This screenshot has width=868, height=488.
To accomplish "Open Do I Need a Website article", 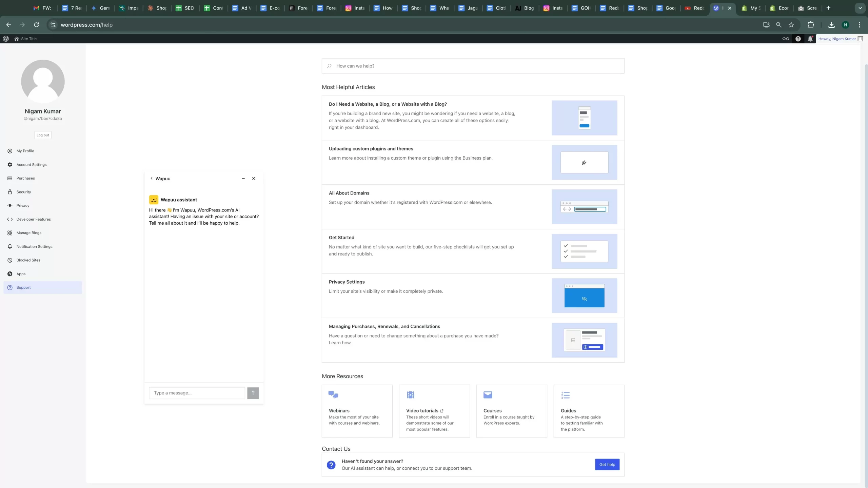I will point(473,118).
